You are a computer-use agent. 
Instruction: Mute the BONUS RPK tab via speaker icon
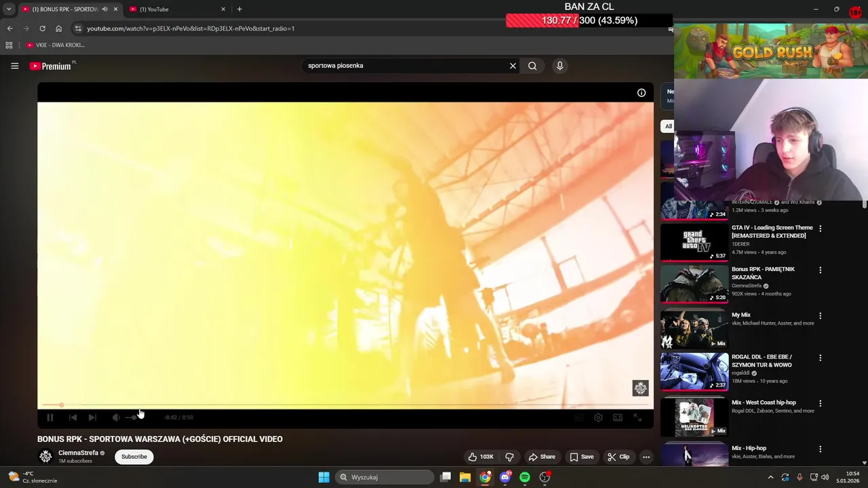click(104, 9)
